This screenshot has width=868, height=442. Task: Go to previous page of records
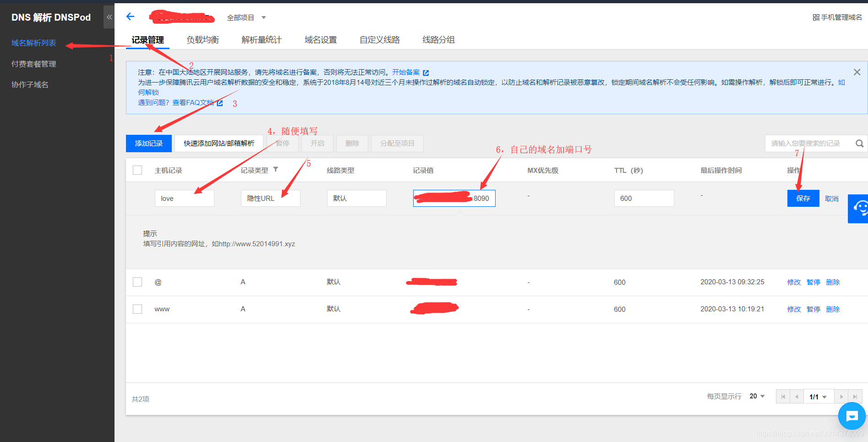797,397
